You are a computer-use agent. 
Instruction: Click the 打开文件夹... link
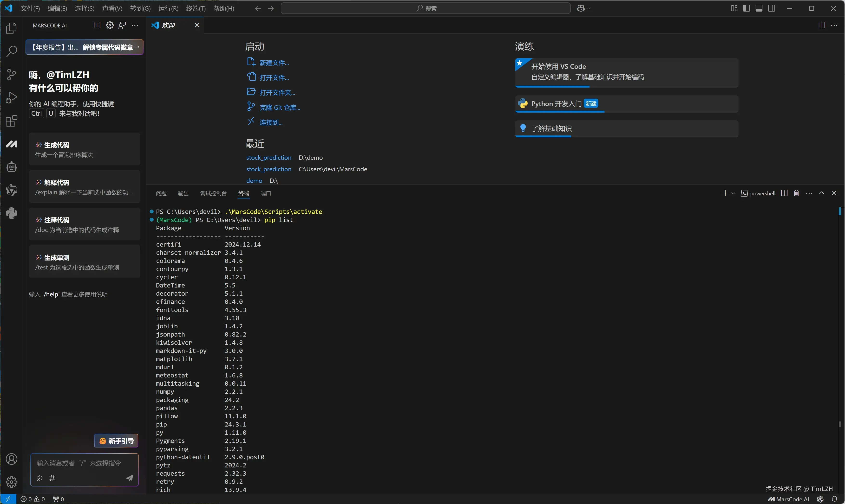tap(277, 92)
